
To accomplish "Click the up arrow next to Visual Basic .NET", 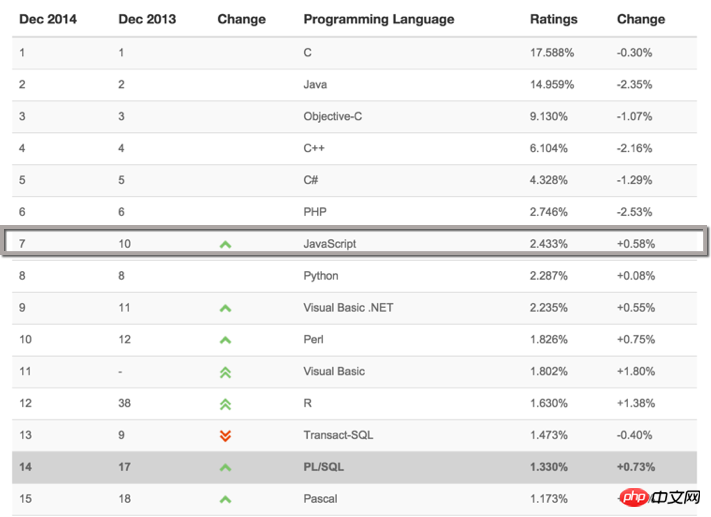I will coord(225,308).
